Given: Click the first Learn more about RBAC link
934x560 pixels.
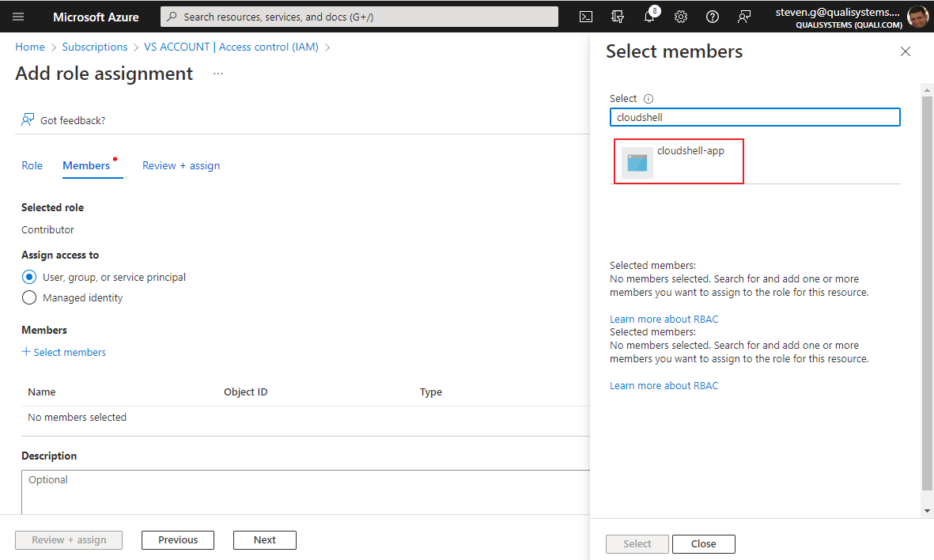Looking at the screenshot, I should point(664,319).
